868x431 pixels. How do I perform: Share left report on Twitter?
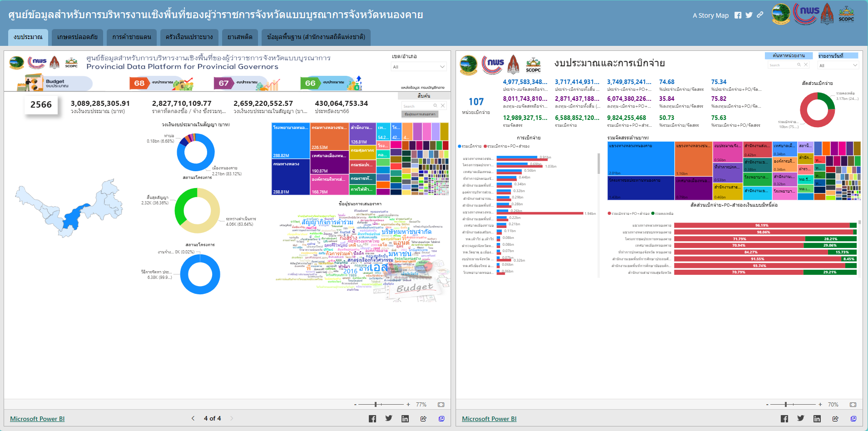tap(389, 419)
